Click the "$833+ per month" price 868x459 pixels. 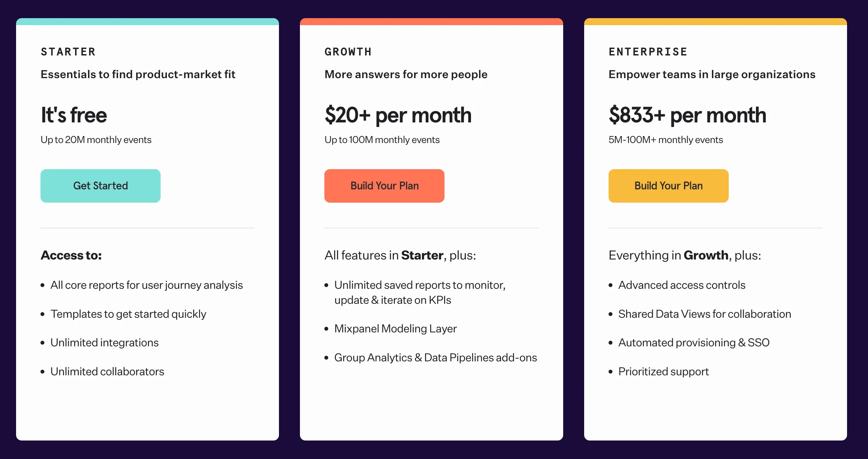[687, 115]
